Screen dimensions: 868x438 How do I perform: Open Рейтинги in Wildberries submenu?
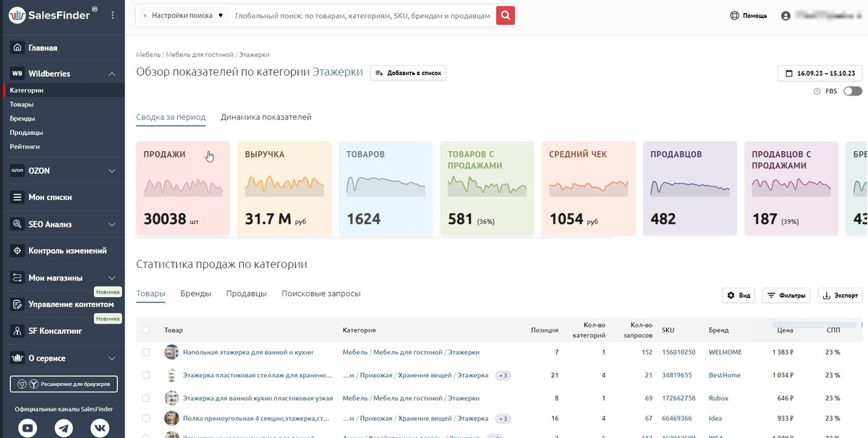point(25,146)
